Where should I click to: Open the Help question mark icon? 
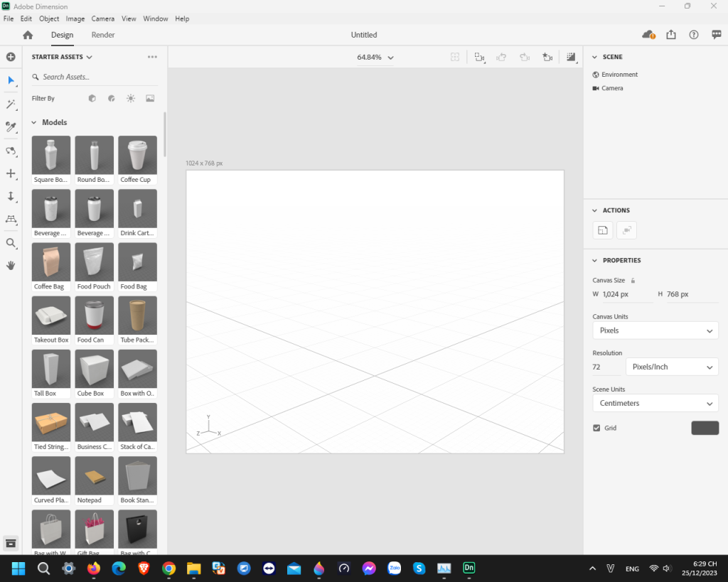[x=694, y=35]
